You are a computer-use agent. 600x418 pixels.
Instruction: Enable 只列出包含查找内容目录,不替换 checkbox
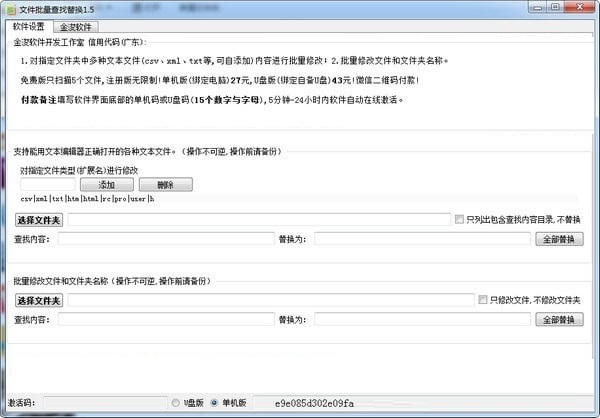click(459, 219)
